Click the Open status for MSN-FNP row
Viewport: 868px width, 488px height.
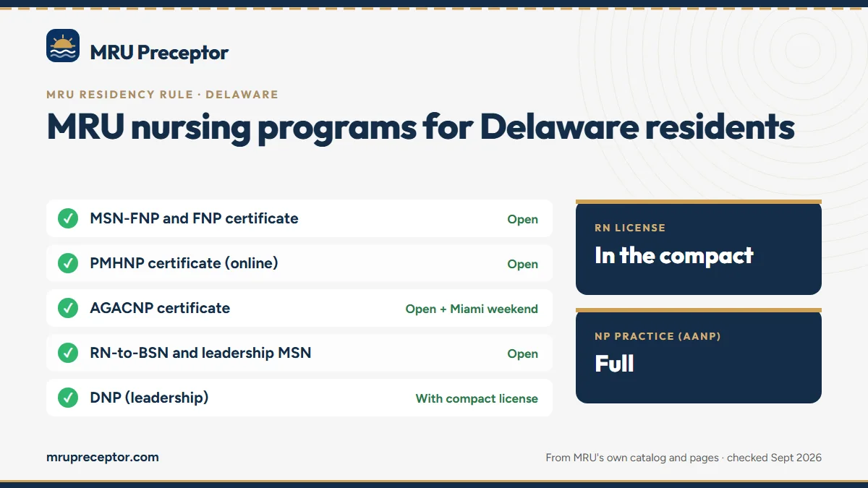pyautogui.click(x=523, y=220)
